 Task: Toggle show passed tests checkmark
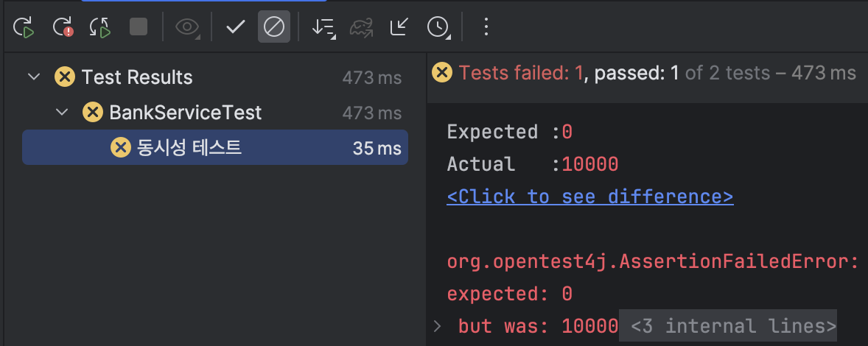pos(236,27)
